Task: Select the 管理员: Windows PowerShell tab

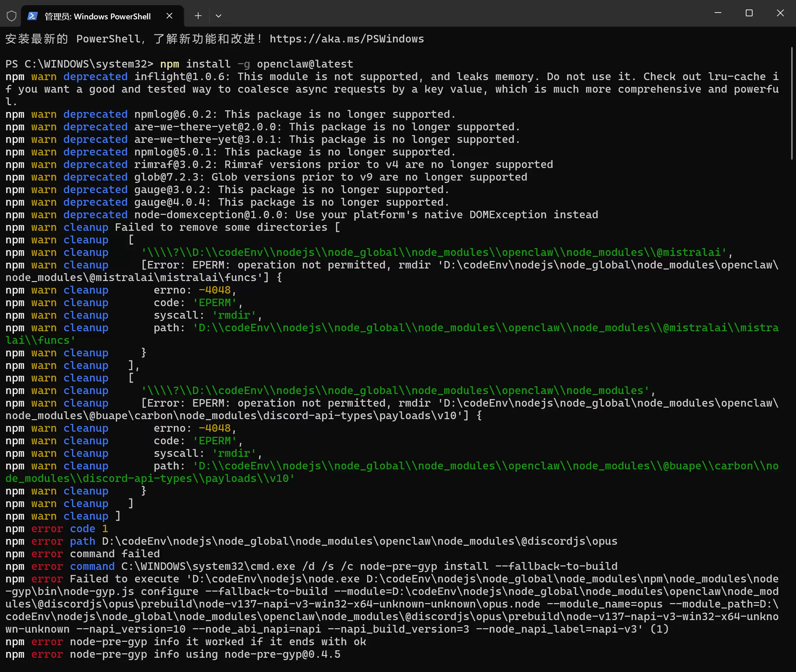Action: 97,16
